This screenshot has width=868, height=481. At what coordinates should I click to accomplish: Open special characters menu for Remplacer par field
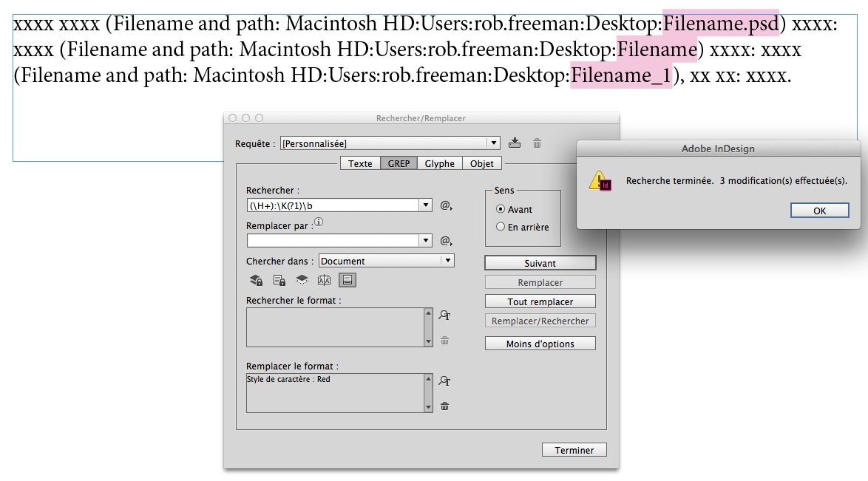(446, 241)
